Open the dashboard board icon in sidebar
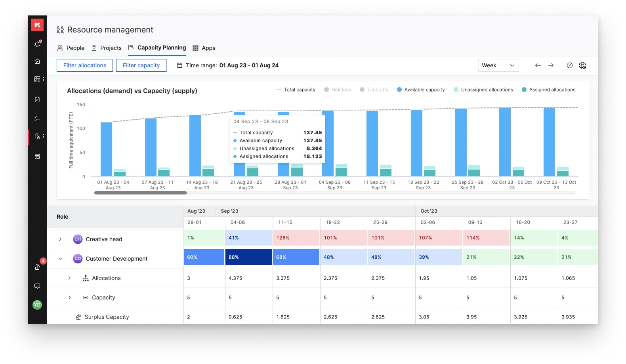Screen dimensions: 626x364 coord(37,79)
